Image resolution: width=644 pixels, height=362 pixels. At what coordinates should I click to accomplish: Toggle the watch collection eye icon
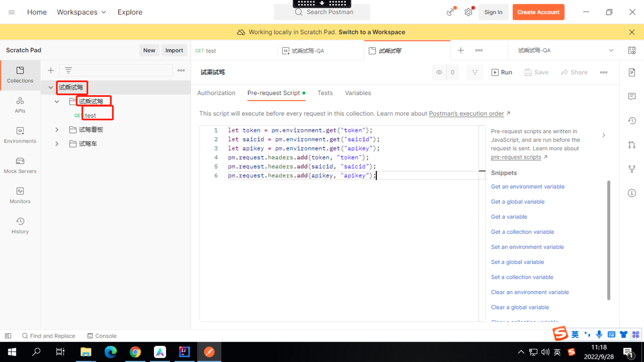[439, 72]
